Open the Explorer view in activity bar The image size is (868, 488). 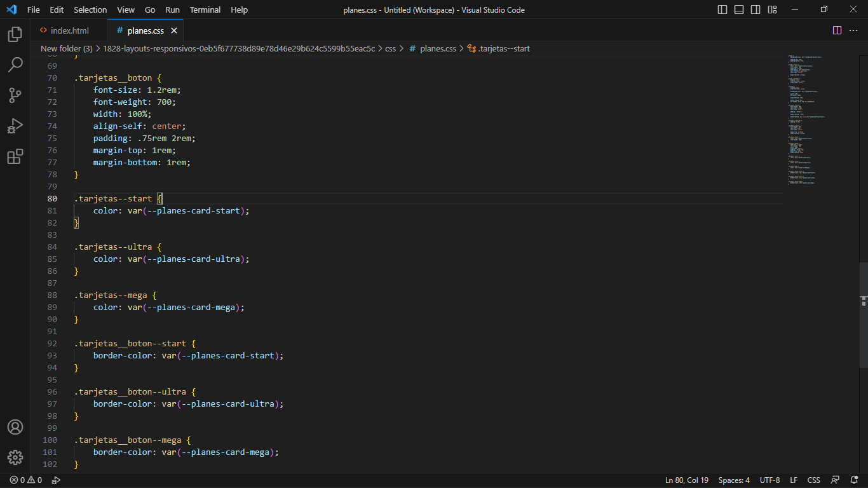pos(15,34)
